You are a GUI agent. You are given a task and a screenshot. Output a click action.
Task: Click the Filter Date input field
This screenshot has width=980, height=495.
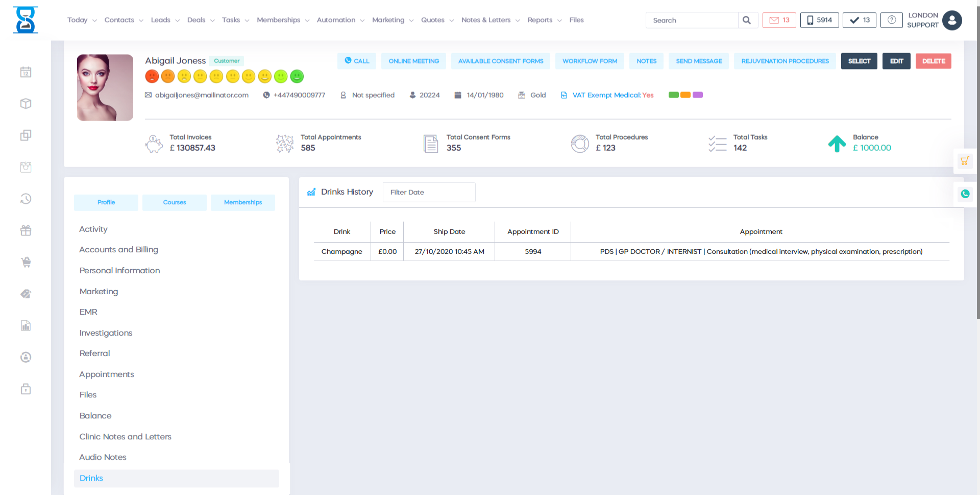pos(429,193)
